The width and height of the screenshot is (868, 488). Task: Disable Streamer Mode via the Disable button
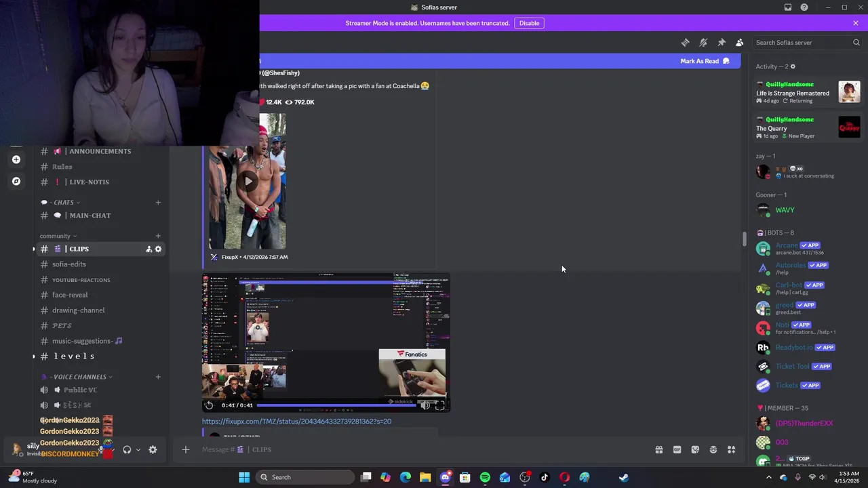click(529, 23)
